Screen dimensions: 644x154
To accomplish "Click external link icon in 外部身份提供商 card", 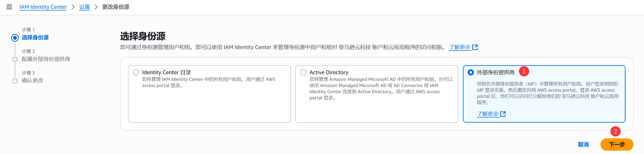I will point(503,114).
